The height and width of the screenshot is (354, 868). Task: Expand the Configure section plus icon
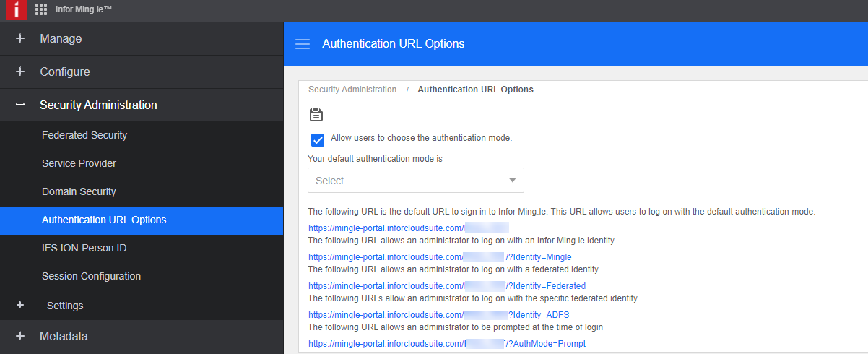pos(20,72)
